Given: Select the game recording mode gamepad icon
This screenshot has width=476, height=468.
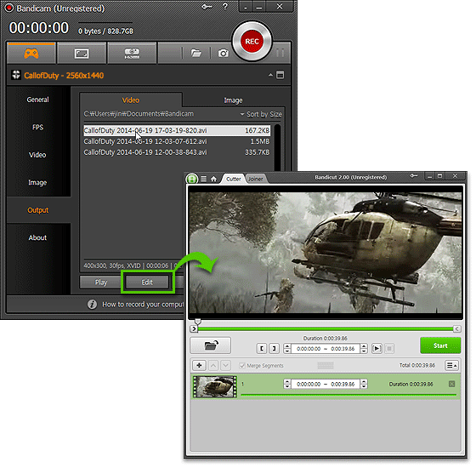Looking at the screenshot, I should tap(31, 54).
